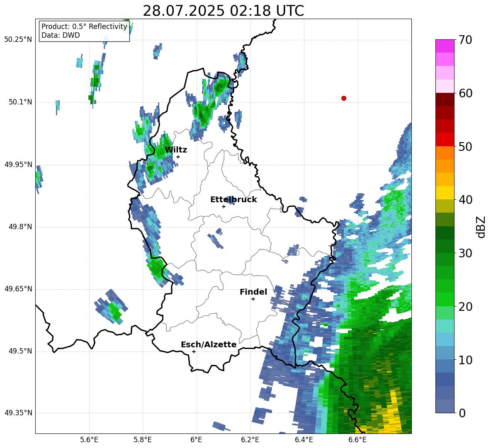Click the Findel label

click(253, 292)
